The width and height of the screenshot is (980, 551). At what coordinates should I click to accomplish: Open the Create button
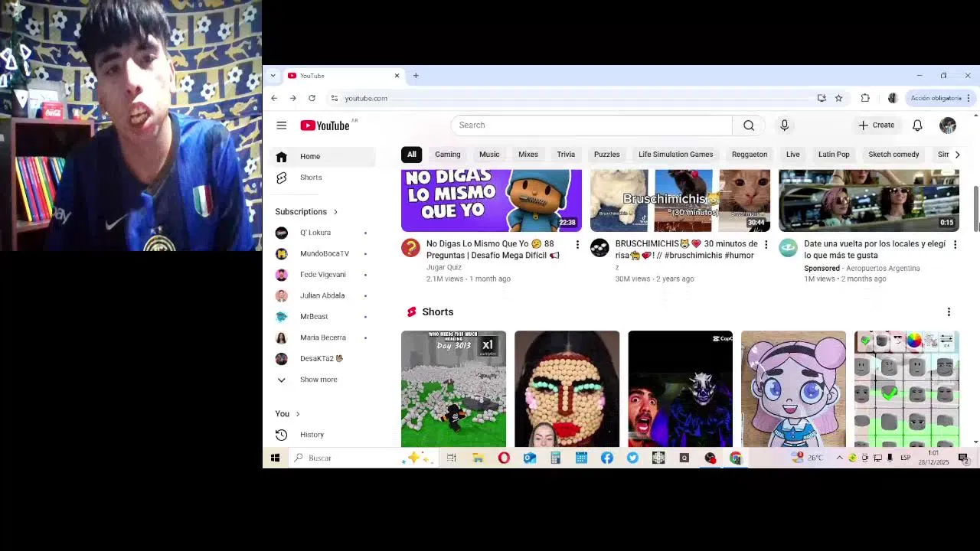(x=876, y=126)
